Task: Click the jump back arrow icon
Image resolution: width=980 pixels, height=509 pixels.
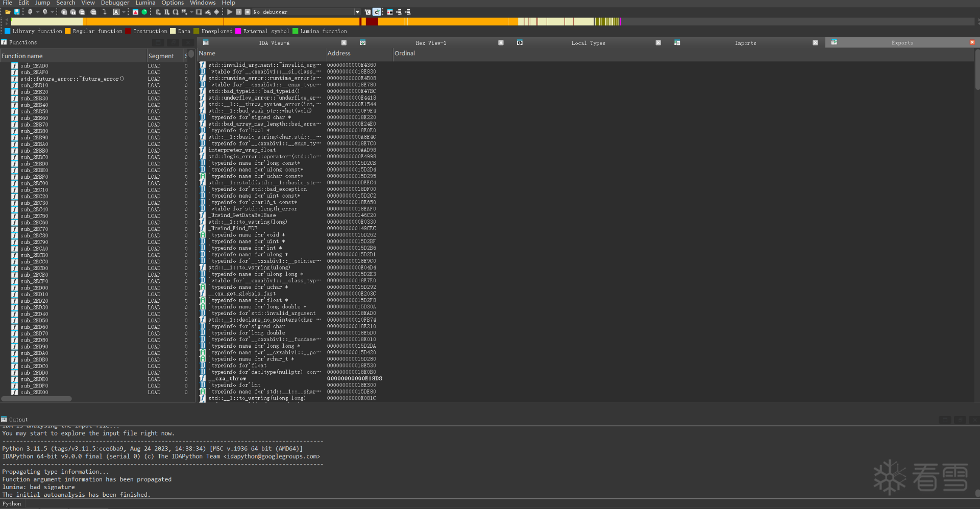Action: tap(30, 12)
